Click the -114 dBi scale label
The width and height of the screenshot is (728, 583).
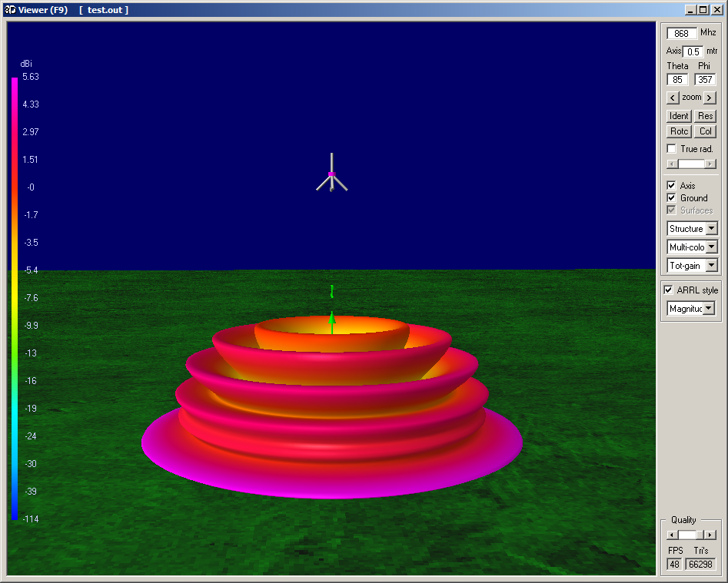coord(31,519)
